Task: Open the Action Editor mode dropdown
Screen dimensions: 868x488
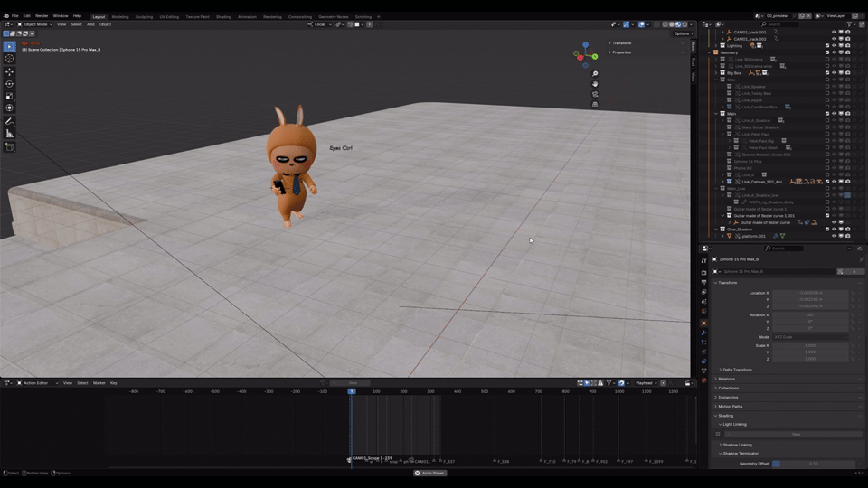Action: pos(37,383)
